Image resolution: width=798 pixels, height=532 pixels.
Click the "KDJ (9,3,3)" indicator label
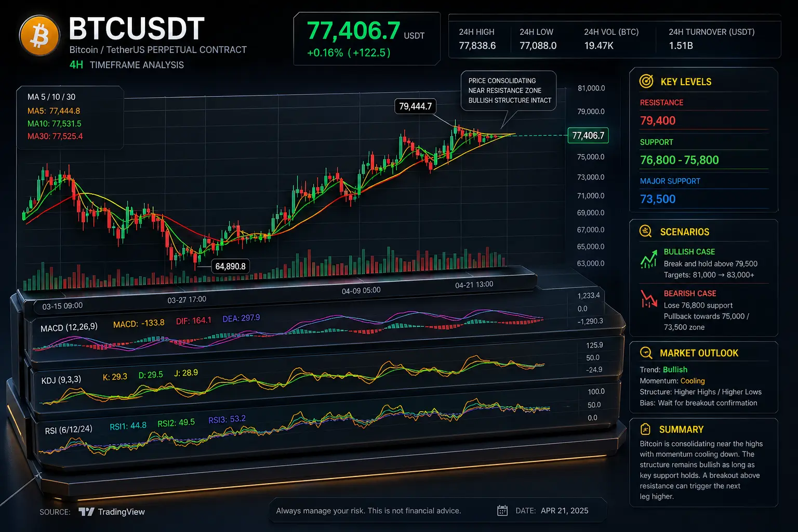61,380
